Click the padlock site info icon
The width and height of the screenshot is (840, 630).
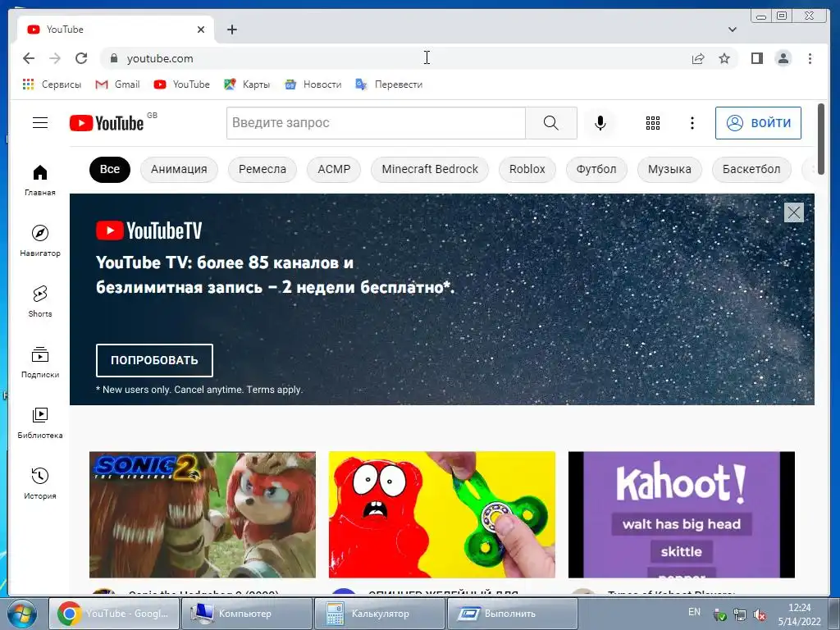pyautogui.click(x=113, y=58)
